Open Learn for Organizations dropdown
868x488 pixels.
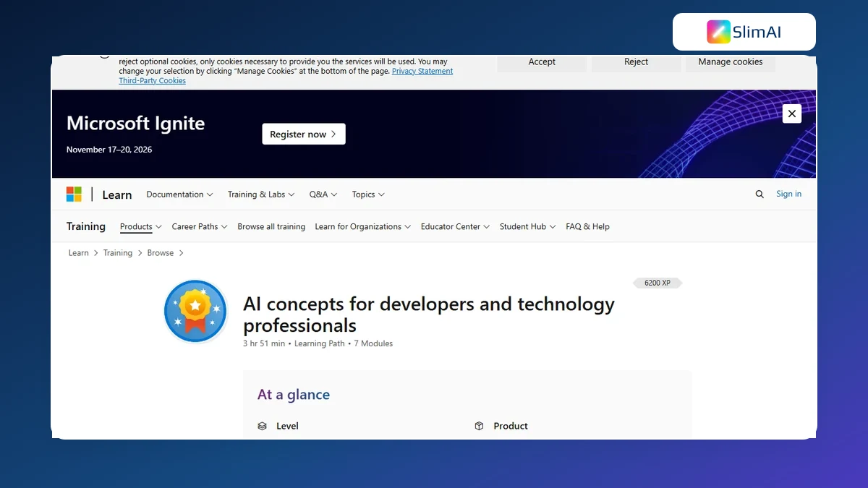363,227
